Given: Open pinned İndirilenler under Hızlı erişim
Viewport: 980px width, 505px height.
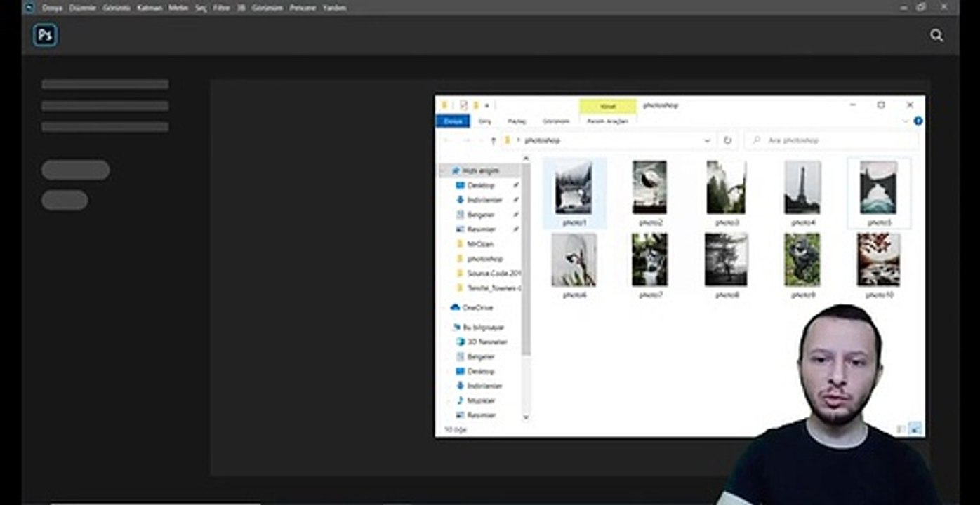Looking at the screenshot, I should (x=484, y=200).
